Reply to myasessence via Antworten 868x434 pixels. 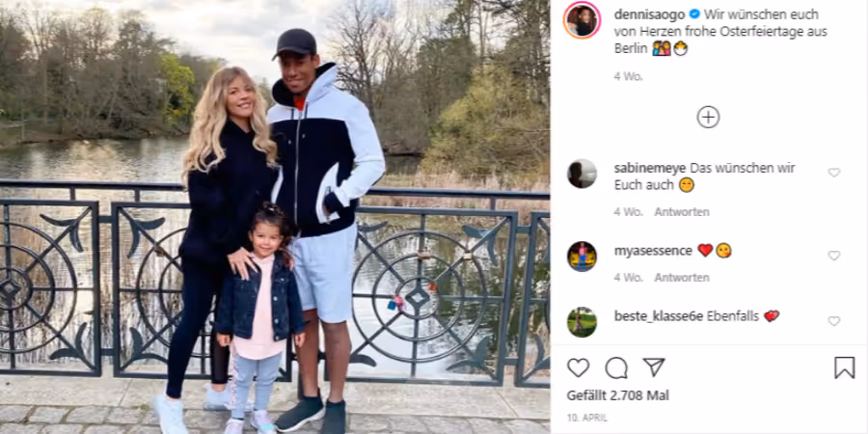click(682, 278)
